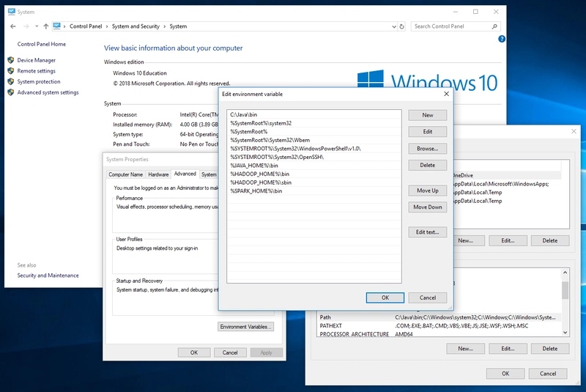The width and height of the screenshot is (586, 392).
Task: Click the Browse... button
Action: (x=427, y=148)
